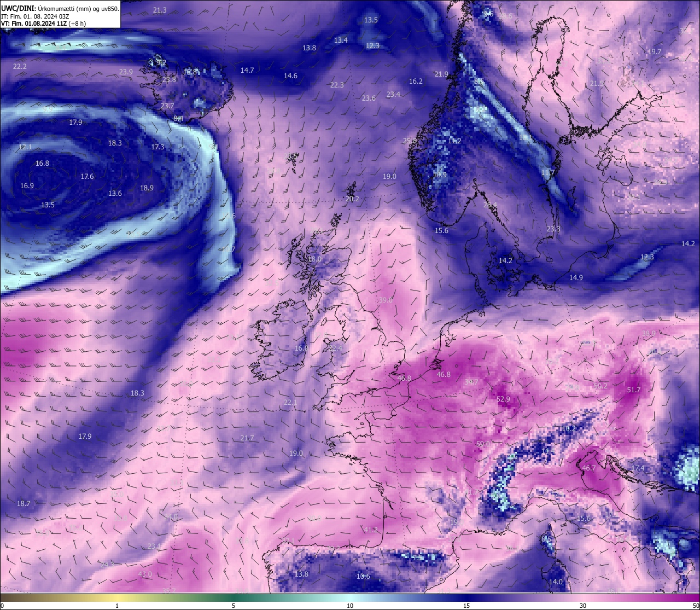The height and width of the screenshot is (610, 700).
Task: Click the 30 tick on the color scale
Action: click(x=583, y=606)
